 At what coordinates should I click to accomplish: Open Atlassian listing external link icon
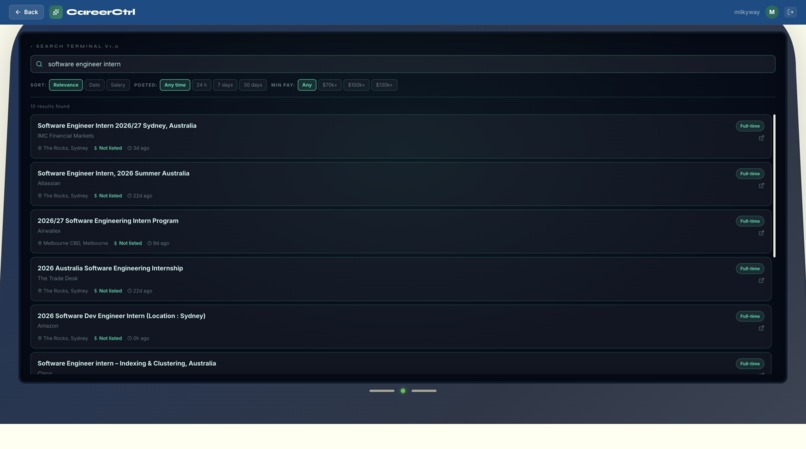point(761,186)
